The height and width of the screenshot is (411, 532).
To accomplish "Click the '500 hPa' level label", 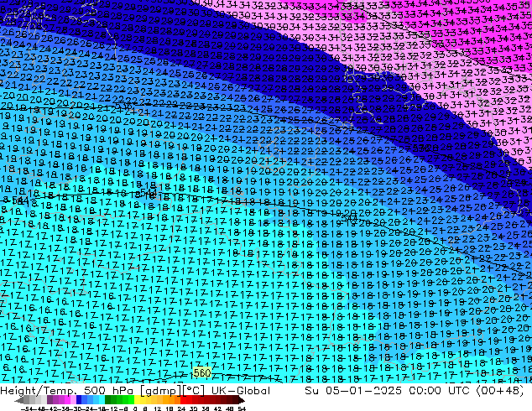I will click(110, 391).
